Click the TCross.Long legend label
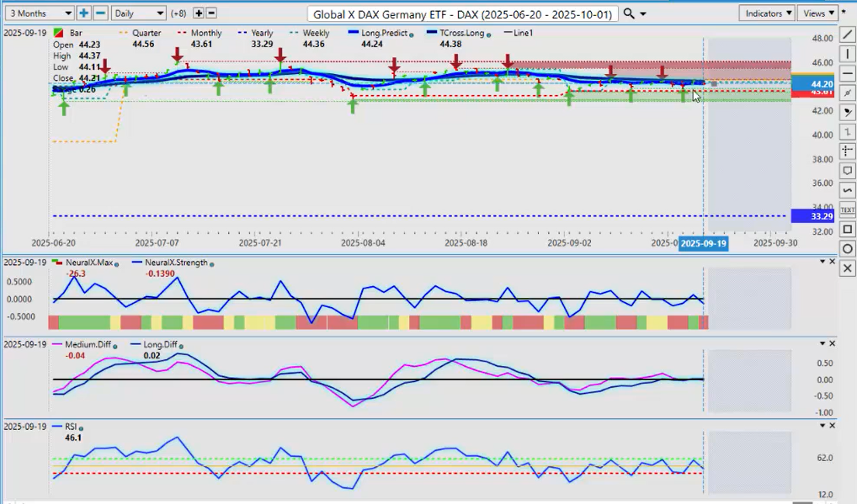 click(x=462, y=33)
